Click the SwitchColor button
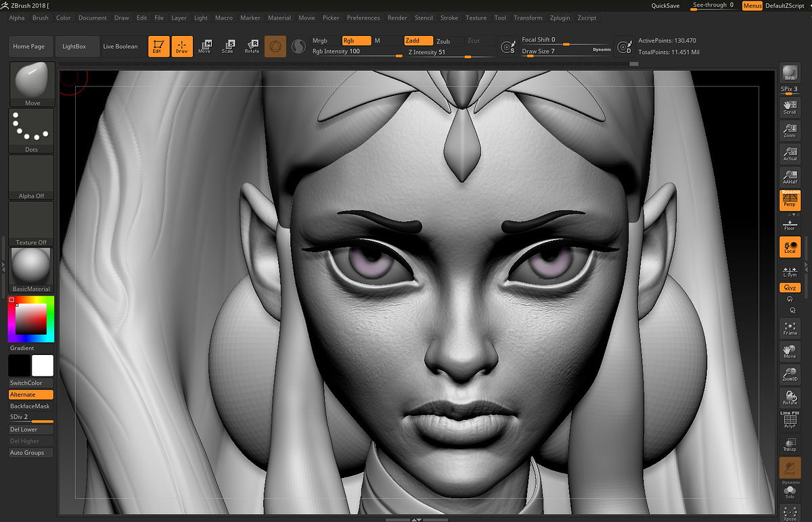The width and height of the screenshot is (812, 522). 31,383
